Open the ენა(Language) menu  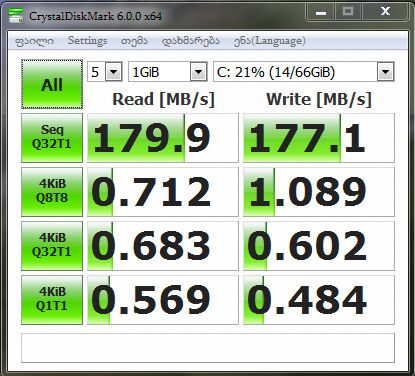point(270,41)
